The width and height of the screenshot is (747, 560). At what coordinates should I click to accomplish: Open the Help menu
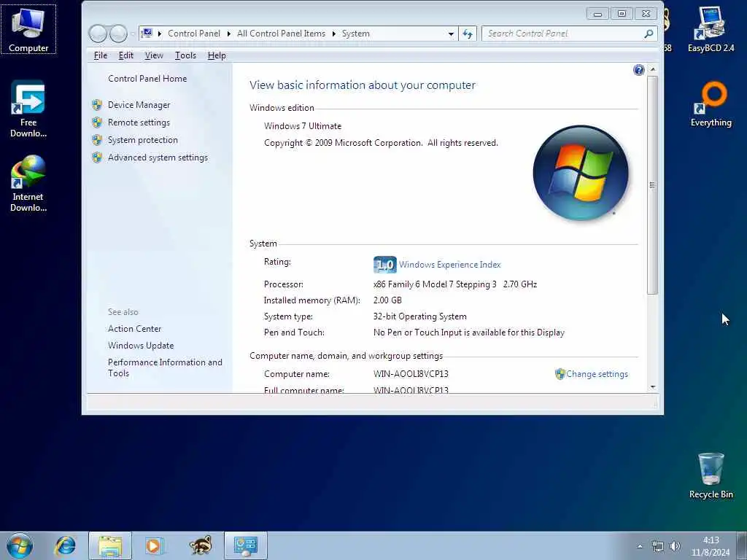pos(217,55)
